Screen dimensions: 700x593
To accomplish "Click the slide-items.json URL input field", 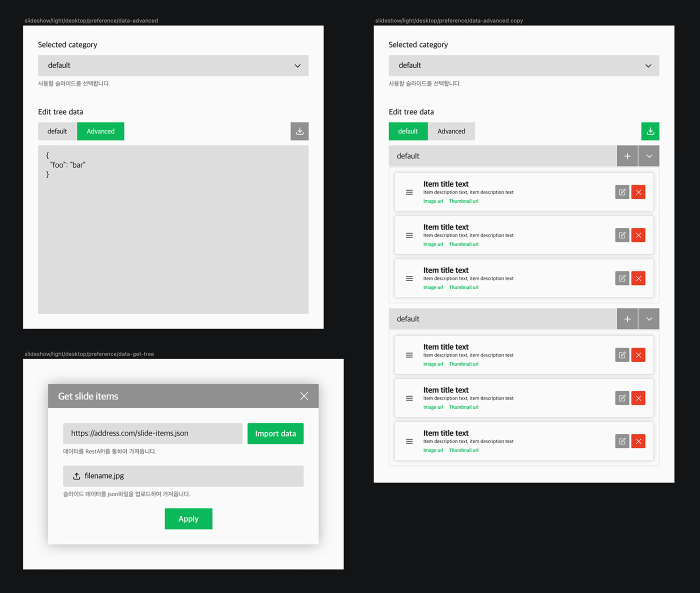I will click(152, 433).
